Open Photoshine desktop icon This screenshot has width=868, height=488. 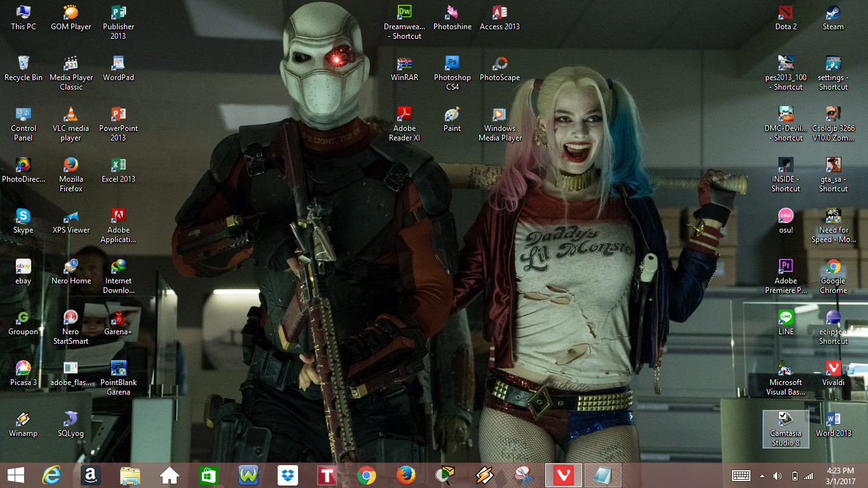click(452, 18)
